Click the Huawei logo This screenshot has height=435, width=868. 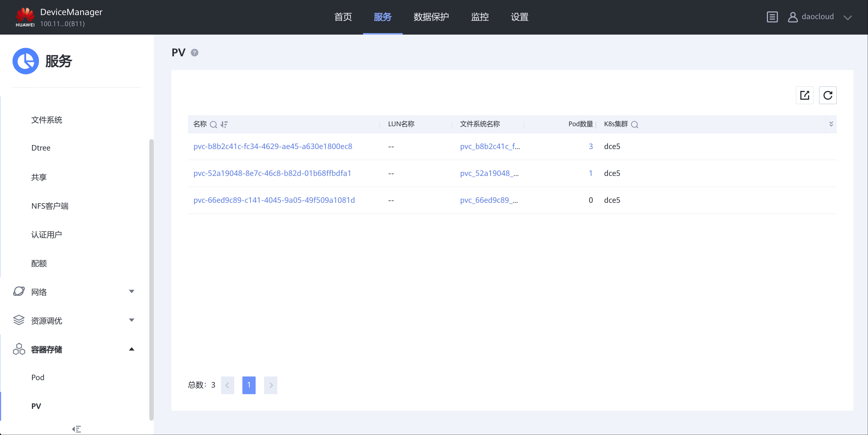[x=25, y=17]
